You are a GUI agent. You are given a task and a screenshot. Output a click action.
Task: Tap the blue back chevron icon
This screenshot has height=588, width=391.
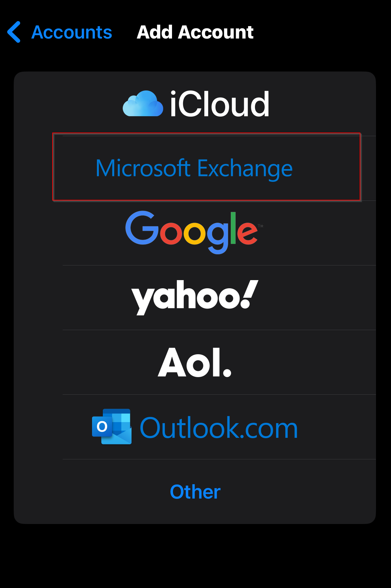click(14, 32)
